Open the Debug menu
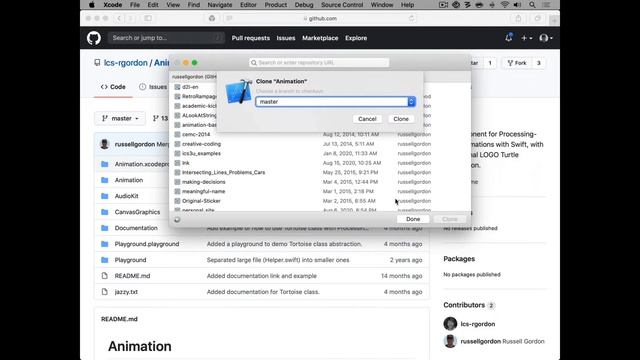Image resolution: width=640 pixels, height=360 pixels. tap(304, 5)
